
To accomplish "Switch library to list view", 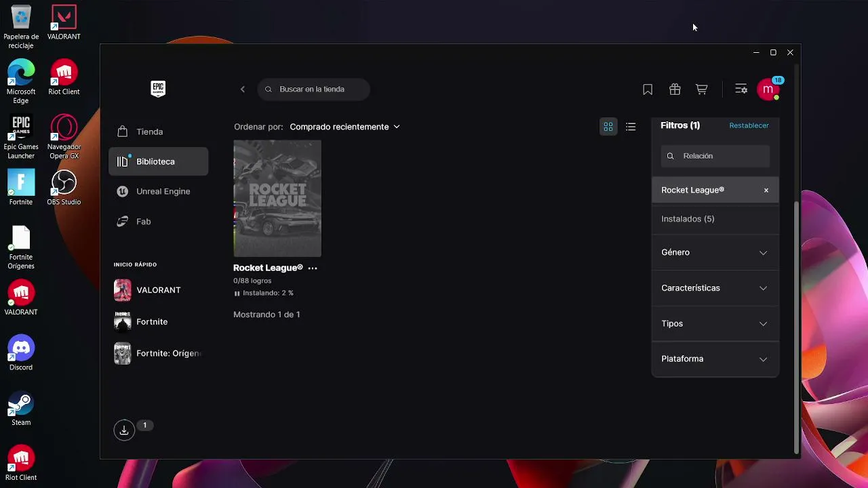I will [x=631, y=127].
